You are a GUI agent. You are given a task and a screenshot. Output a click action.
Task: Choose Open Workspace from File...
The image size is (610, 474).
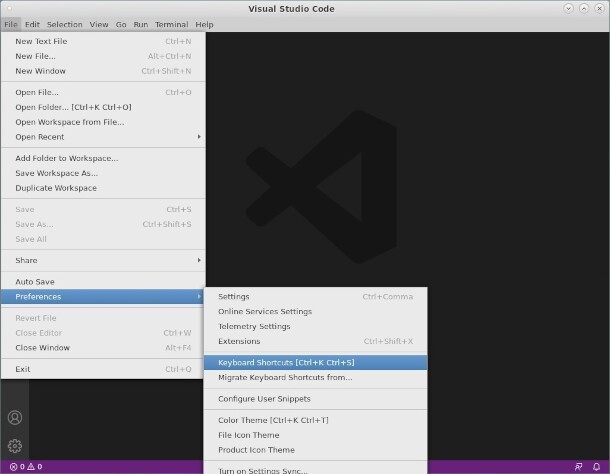point(103,122)
